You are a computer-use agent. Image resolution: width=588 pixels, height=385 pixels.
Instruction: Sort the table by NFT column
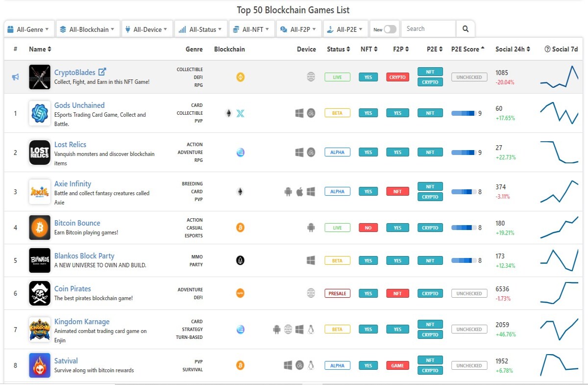(x=369, y=49)
